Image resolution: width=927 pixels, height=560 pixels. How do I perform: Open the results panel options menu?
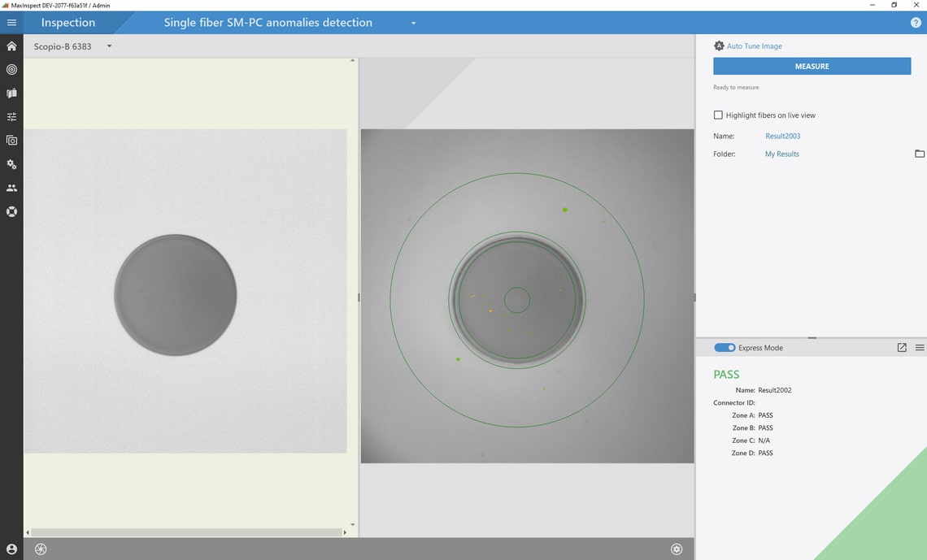coord(920,348)
